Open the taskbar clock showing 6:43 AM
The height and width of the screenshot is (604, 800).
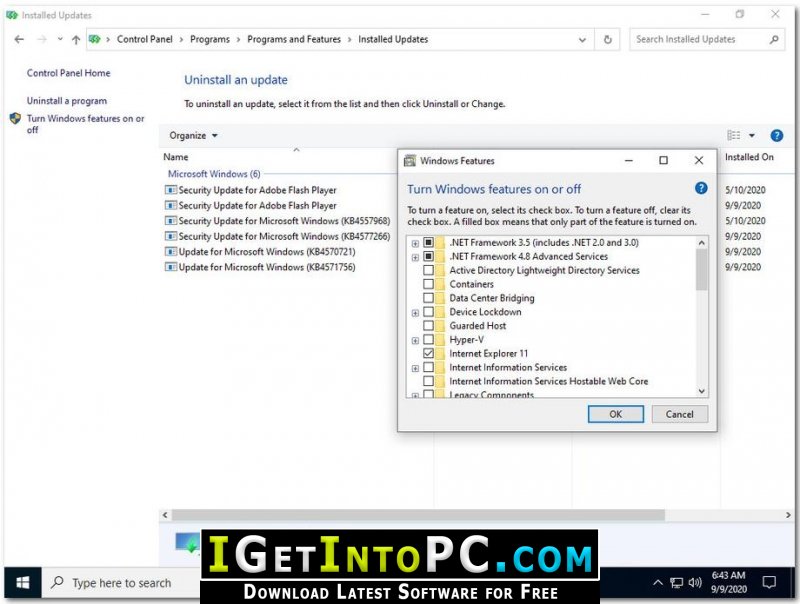728,582
